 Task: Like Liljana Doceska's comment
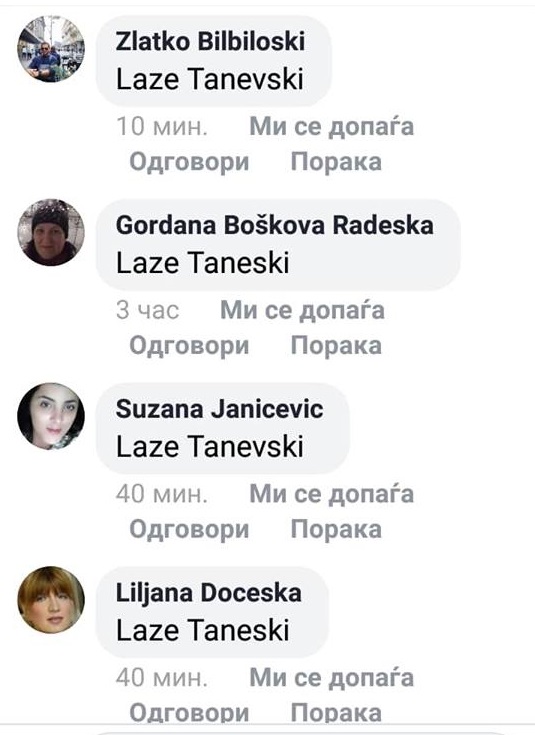point(332,678)
